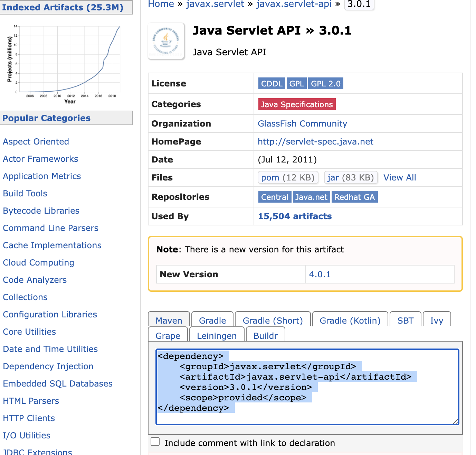This screenshot has width=476, height=455.
Task: Select the Ivy tab
Action: click(x=437, y=321)
